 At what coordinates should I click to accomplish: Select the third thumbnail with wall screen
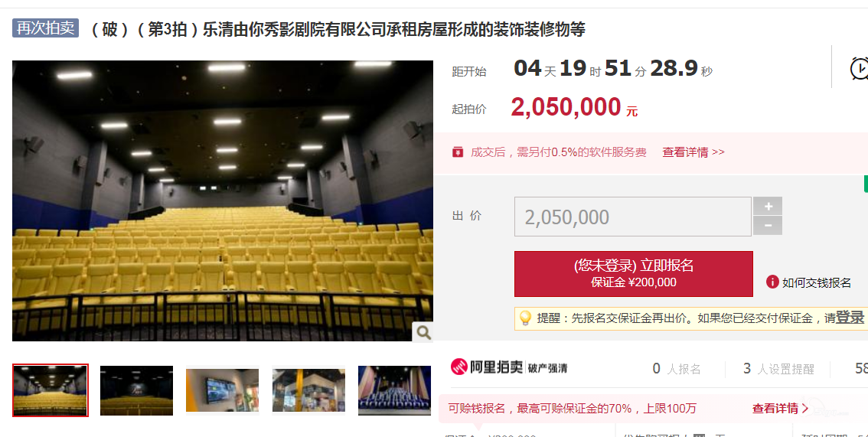tap(223, 390)
